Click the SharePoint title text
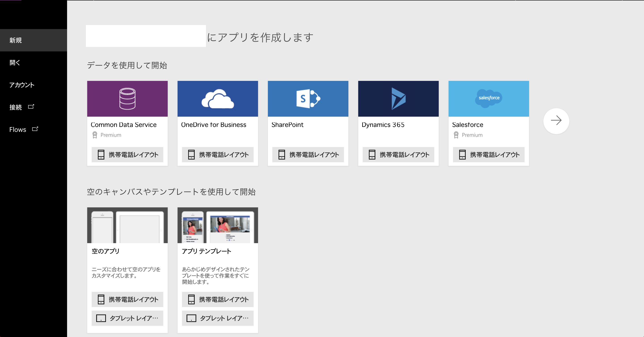 (287, 125)
